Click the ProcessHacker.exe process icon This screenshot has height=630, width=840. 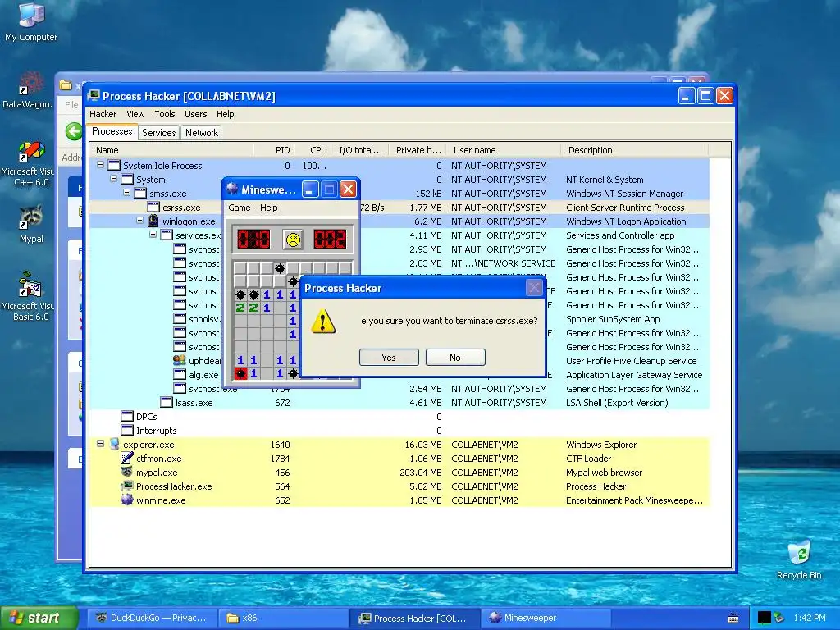click(x=127, y=486)
